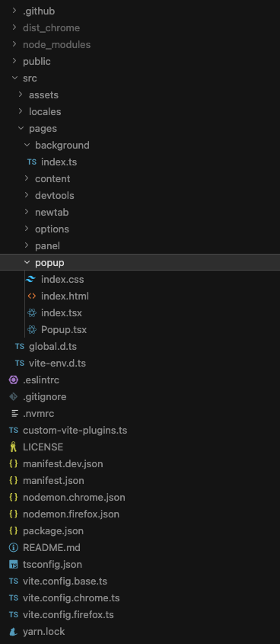280x644 pixels.
Task: Expand the node_modules folder
Action: click(56, 44)
